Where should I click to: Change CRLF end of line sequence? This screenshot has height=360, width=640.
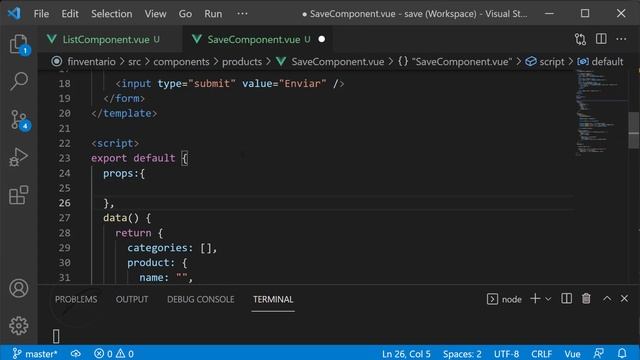[541, 353]
